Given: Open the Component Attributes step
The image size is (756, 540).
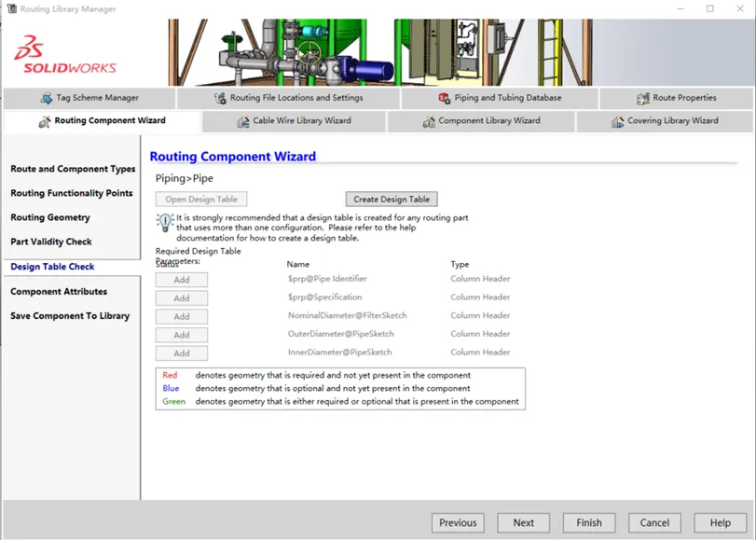Looking at the screenshot, I should point(59,292).
